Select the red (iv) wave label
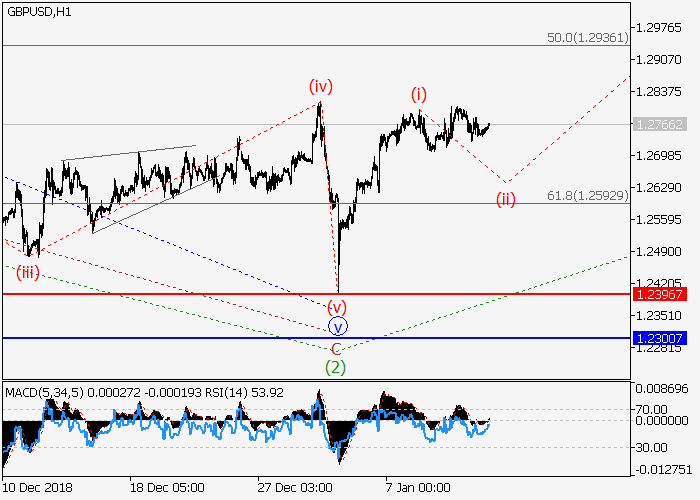 pyautogui.click(x=320, y=86)
